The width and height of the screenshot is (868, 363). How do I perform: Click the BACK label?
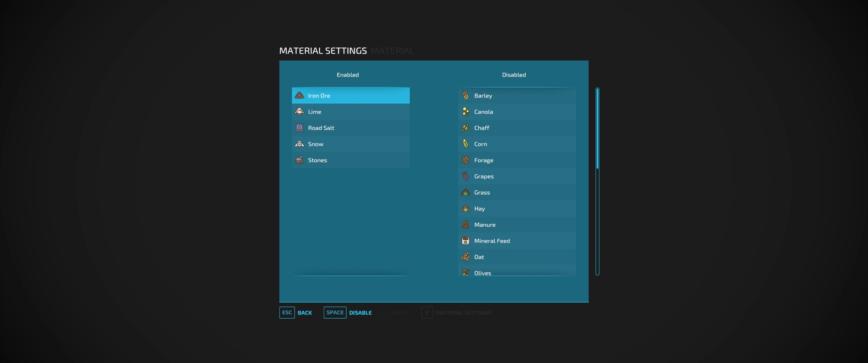pyautogui.click(x=305, y=313)
